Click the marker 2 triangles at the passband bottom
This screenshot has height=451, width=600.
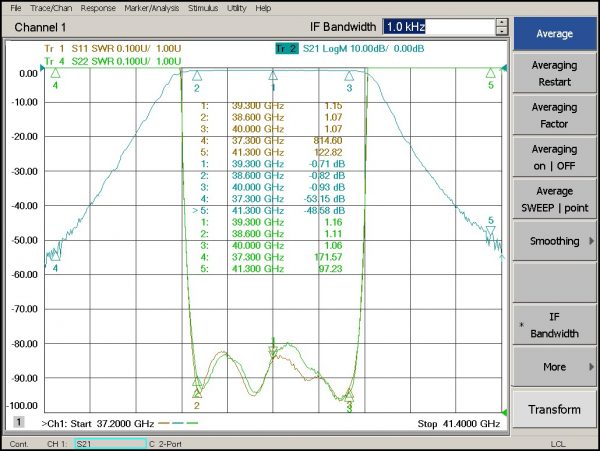197,387
